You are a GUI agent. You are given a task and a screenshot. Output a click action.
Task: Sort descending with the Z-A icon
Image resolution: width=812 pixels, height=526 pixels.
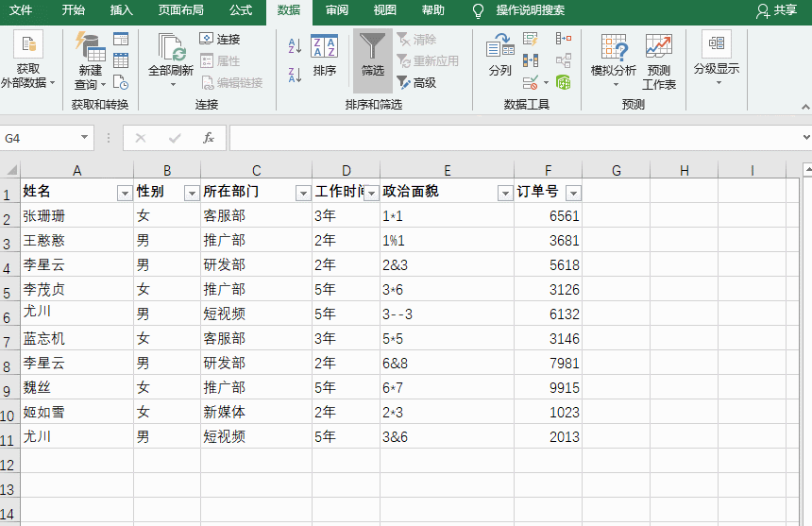(295, 75)
